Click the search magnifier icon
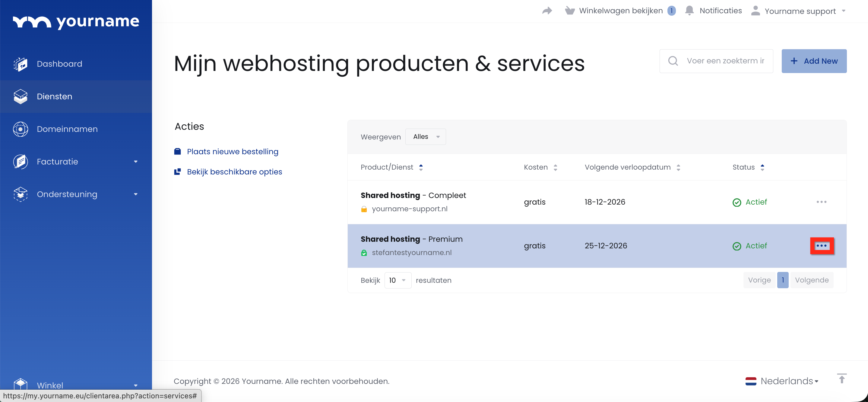 tap(673, 61)
